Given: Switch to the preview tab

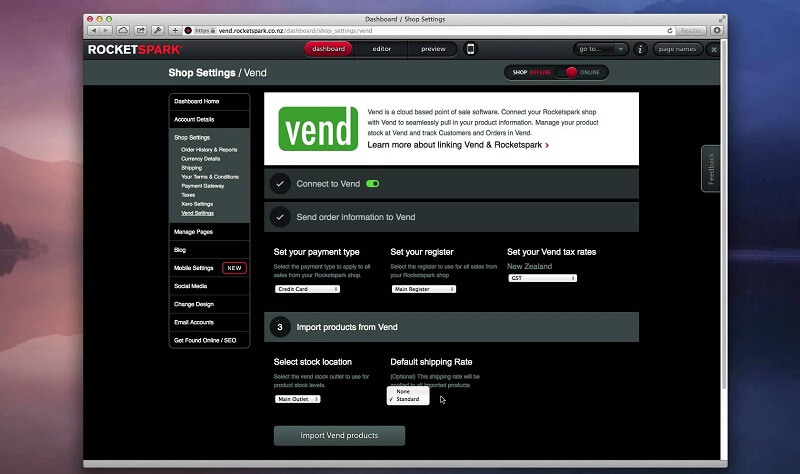Looking at the screenshot, I should click(x=433, y=49).
